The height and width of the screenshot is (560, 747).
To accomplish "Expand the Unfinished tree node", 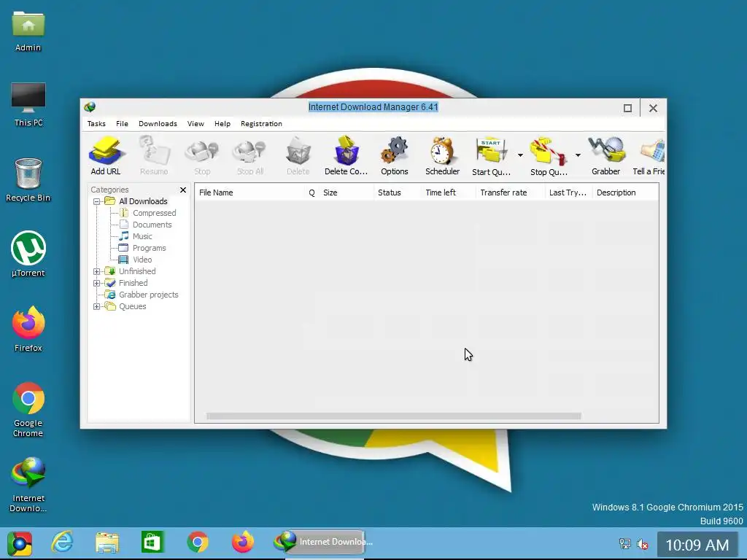I will pos(97,271).
